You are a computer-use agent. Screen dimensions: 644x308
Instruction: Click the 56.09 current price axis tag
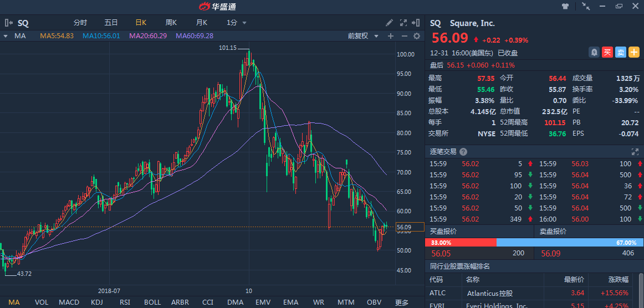[x=410, y=227]
